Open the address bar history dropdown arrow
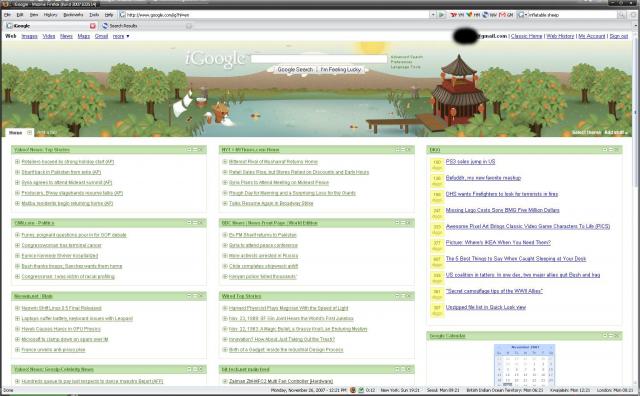The height and width of the screenshot is (396, 640). pos(433,15)
